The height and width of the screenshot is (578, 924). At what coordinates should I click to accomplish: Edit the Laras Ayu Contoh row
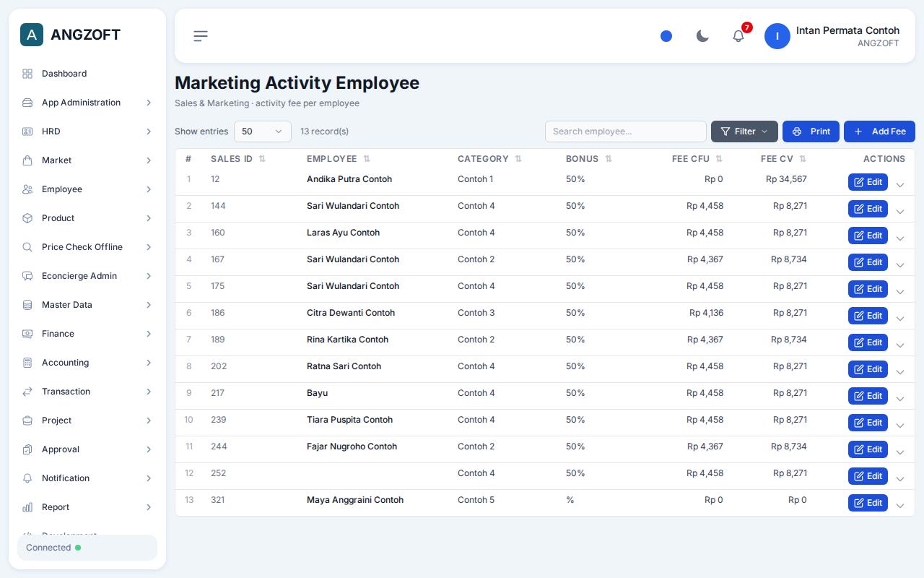868,236
